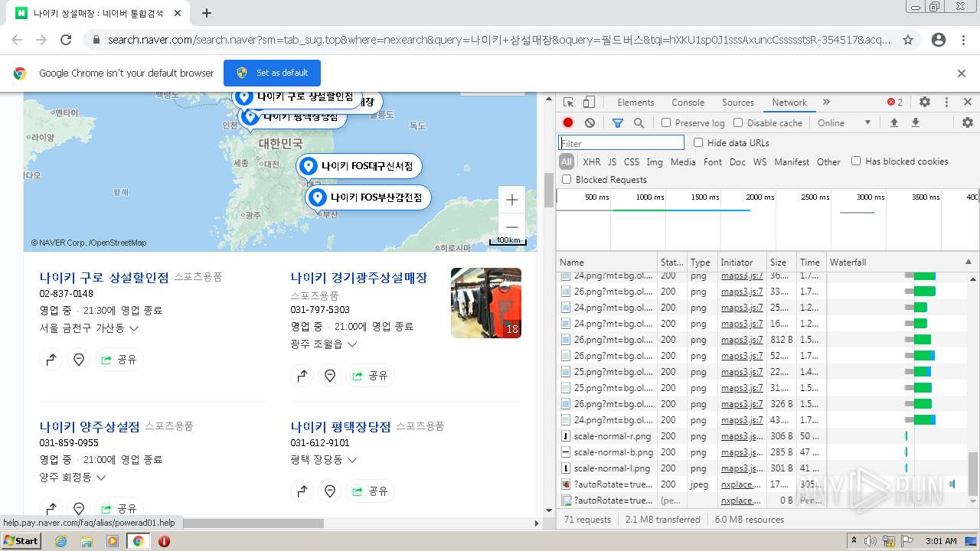The width and height of the screenshot is (980, 551).
Task: Set Chrome as default browser
Action: [x=272, y=73]
